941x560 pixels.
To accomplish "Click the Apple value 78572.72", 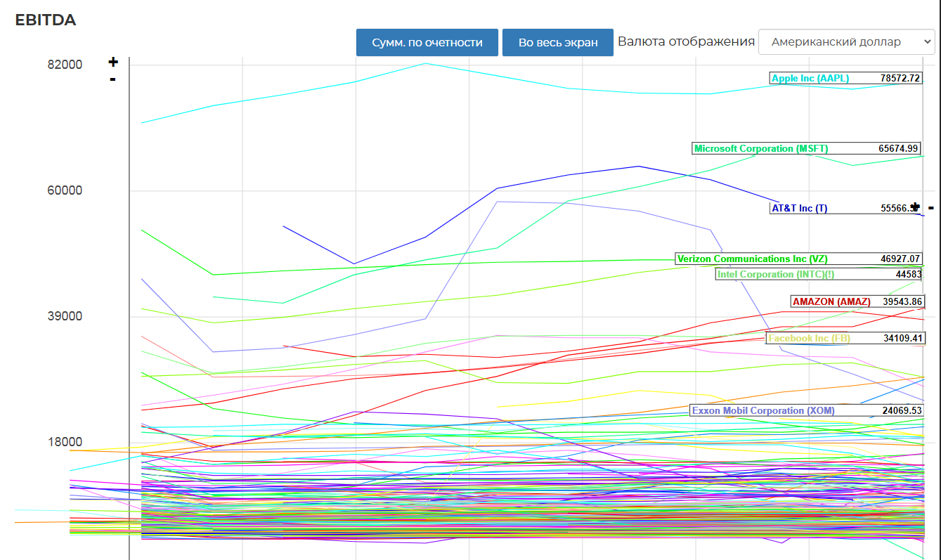I will coord(900,78).
